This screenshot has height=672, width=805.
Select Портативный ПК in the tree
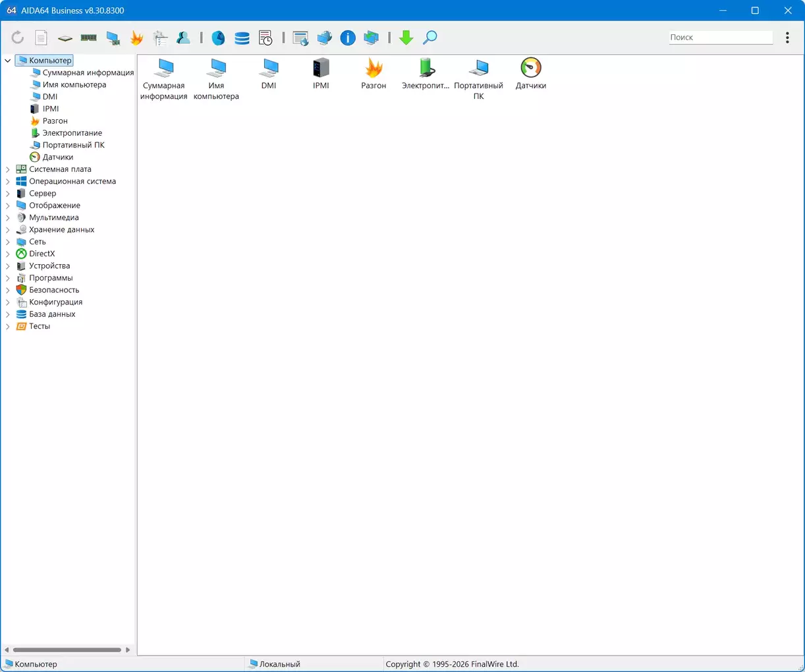click(73, 145)
